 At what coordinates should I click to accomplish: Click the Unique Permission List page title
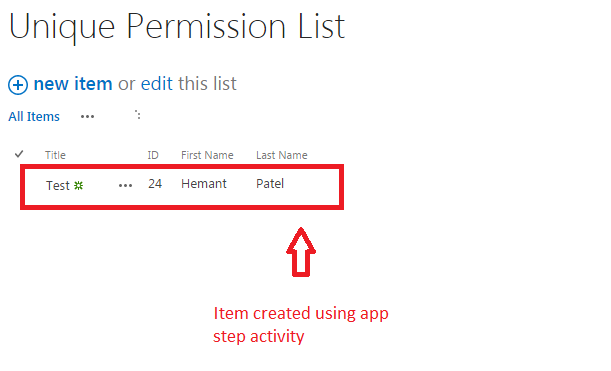177,26
